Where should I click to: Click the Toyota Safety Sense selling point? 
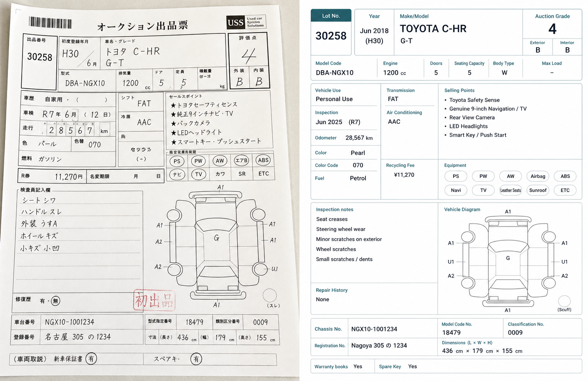(x=474, y=100)
